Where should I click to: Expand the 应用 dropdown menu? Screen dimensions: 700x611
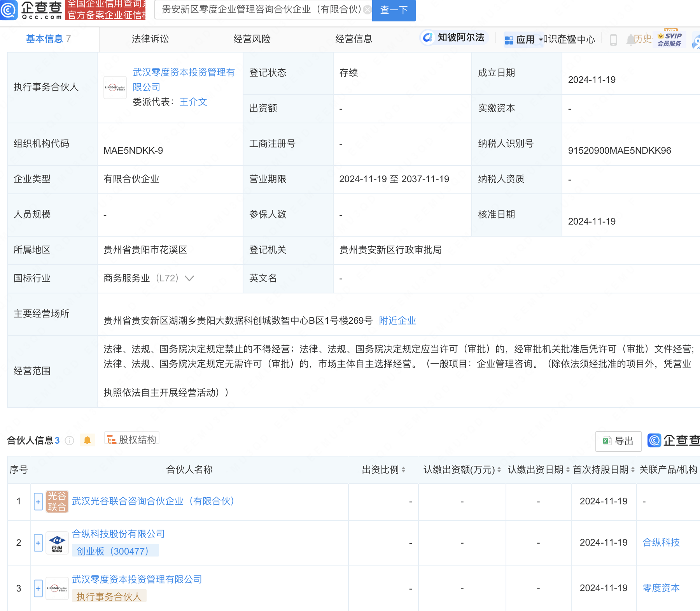click(x=523, y=40)
